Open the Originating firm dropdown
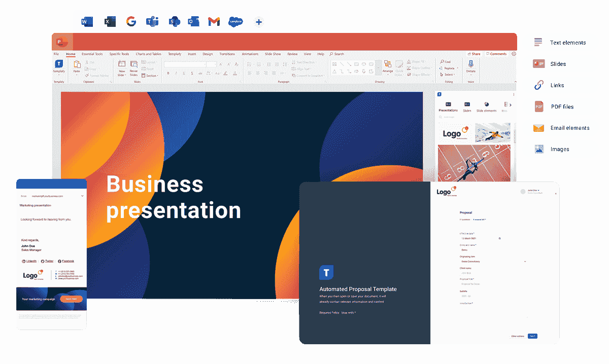This screenshot has width=609, height=364. click(493, 262)
